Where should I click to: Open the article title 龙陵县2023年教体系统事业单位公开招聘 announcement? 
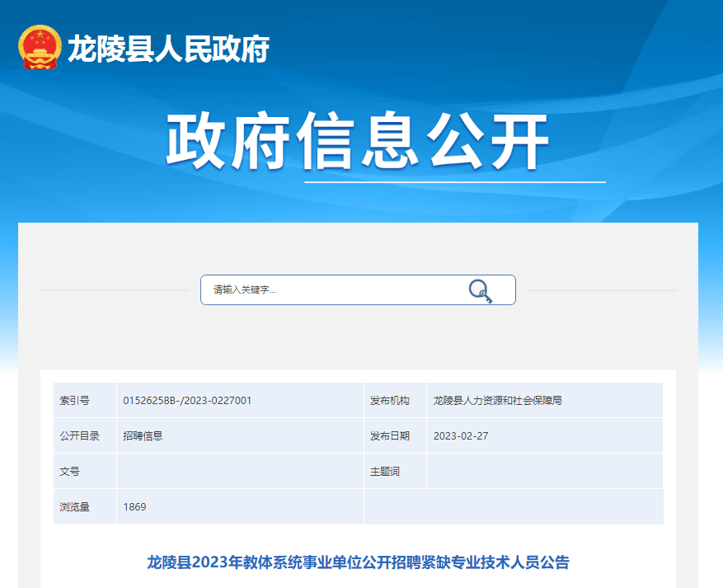coord(358,563)
